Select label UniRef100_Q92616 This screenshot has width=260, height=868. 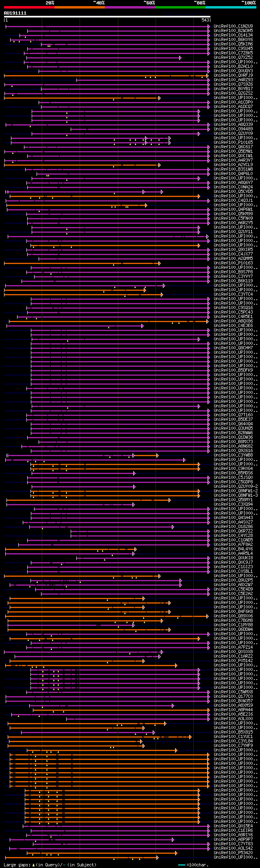pyautogui.click(x=233, y=450)
